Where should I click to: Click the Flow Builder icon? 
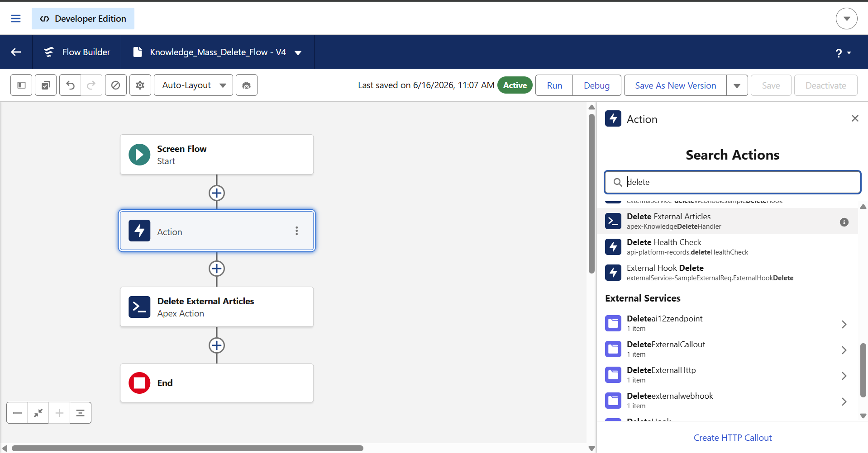(49, 52)
